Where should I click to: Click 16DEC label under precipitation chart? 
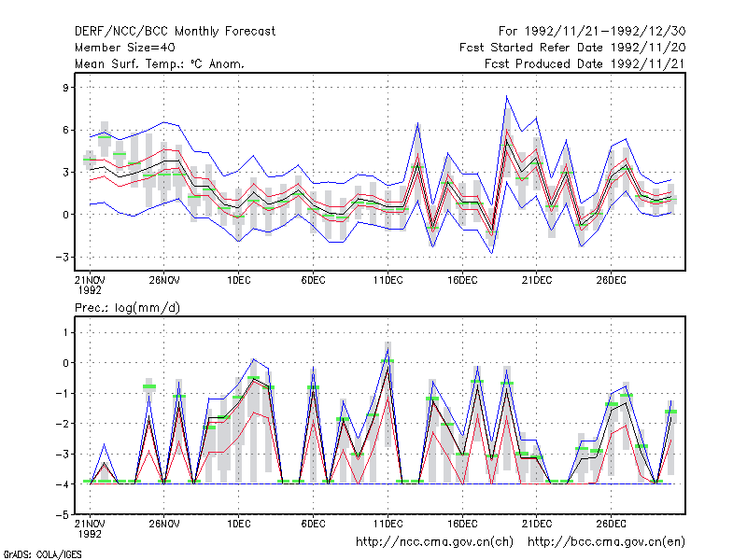click(x=462, y=524)
